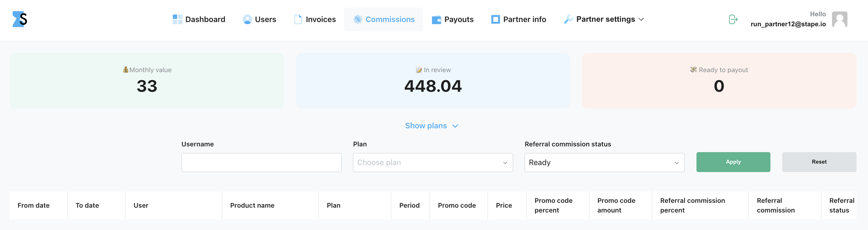Open the Choose plan dropdown
Image resolution: width=868 pixels, height=230 pixels.
pyautogui.click(x=433, y=163)
